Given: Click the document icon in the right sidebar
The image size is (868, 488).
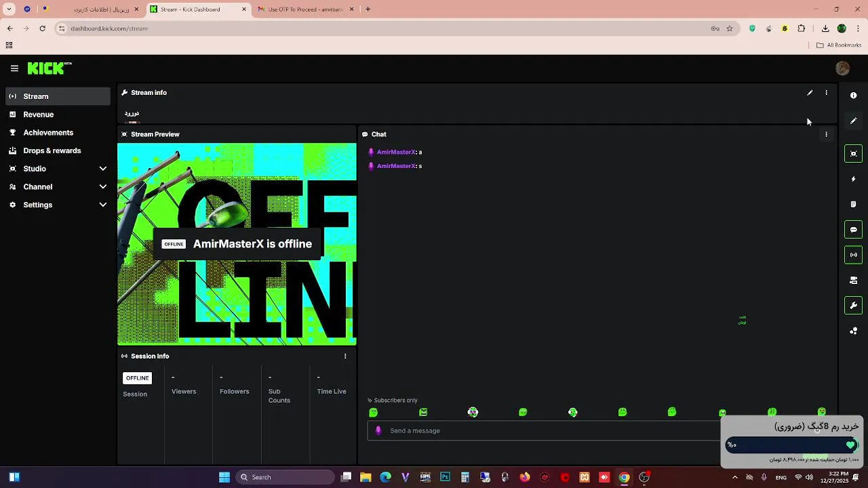Looking at the screenshot, I should pos(854,204).
